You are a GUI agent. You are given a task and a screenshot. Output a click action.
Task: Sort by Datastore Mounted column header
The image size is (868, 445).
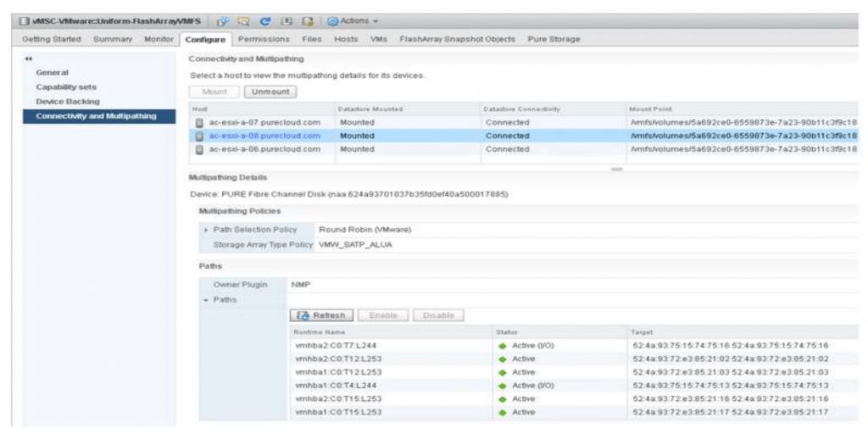coord(408,109)
